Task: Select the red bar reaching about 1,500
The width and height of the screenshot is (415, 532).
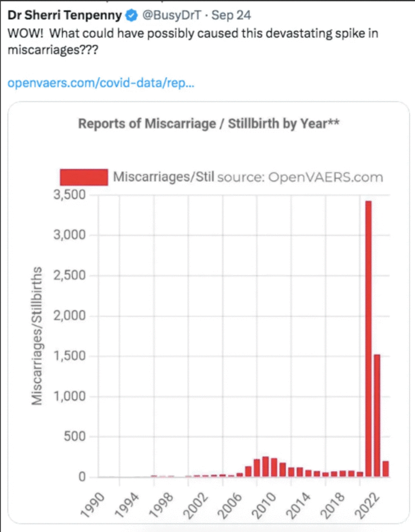Action: pyautogui.click(x=377, y=415)
